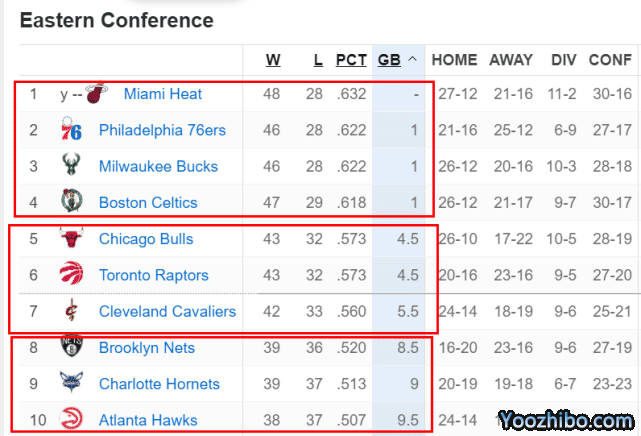
Task: Open the Miami Heat team link
Action: 163,95
